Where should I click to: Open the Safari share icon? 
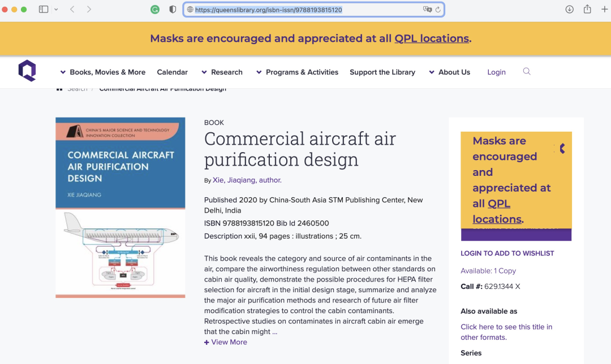click(587, 9)
